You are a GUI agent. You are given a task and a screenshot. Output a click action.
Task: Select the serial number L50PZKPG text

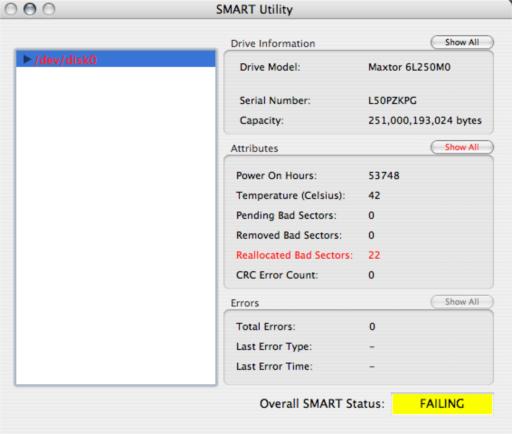392,100
